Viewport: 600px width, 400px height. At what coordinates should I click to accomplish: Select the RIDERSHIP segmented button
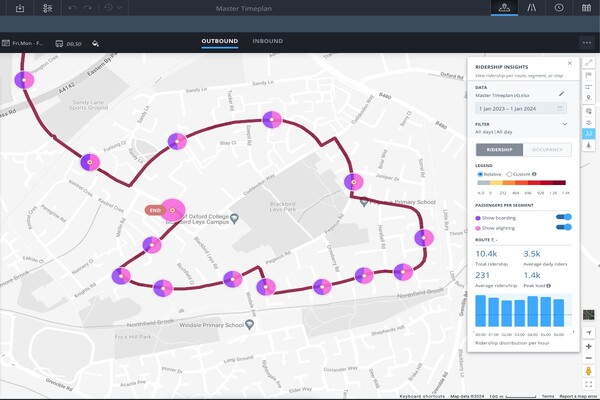[499, 150]
